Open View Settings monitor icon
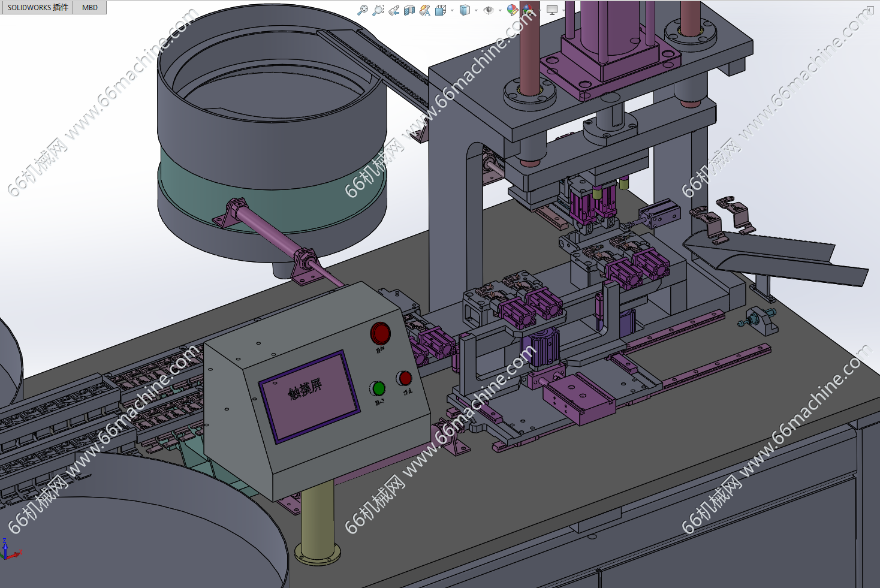 pyautogui.click(x=552, y=10)
